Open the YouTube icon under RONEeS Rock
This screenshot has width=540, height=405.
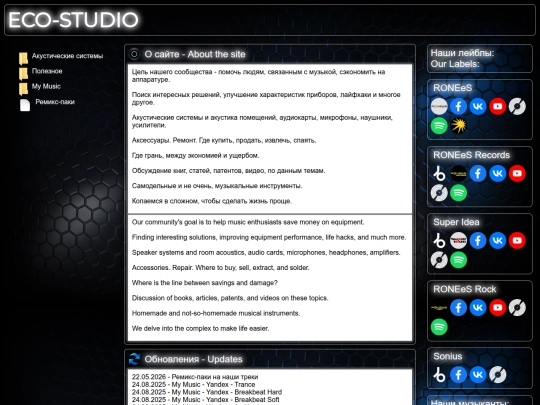tap(498, 308)
